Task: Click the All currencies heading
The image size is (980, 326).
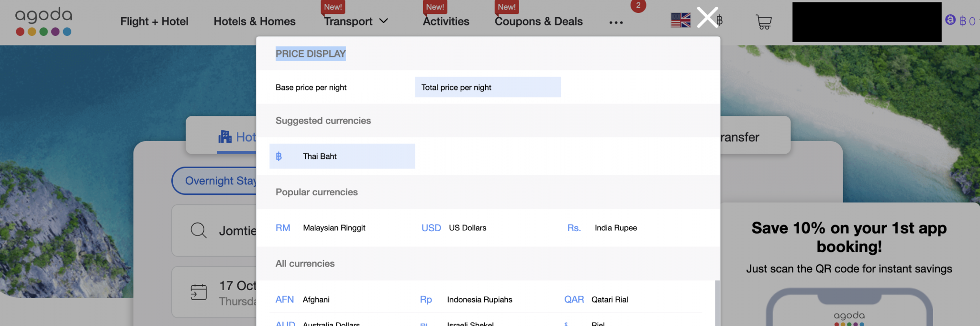Action: click(x=305, y=263)
